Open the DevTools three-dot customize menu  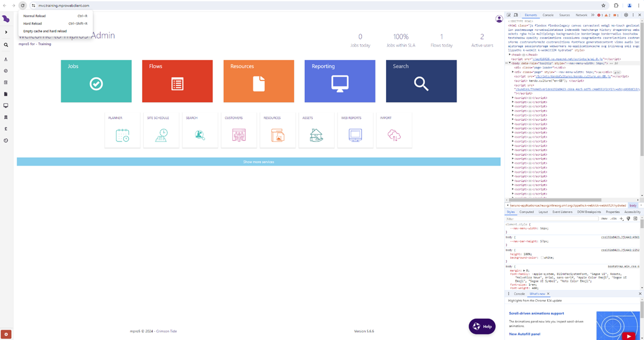click(x=633, y=15)
